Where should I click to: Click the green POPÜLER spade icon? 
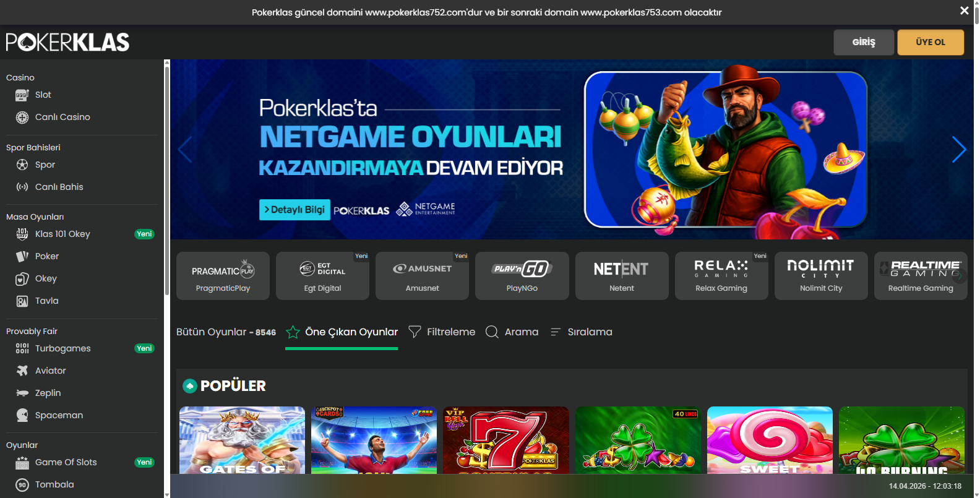[x=190, y=386]
